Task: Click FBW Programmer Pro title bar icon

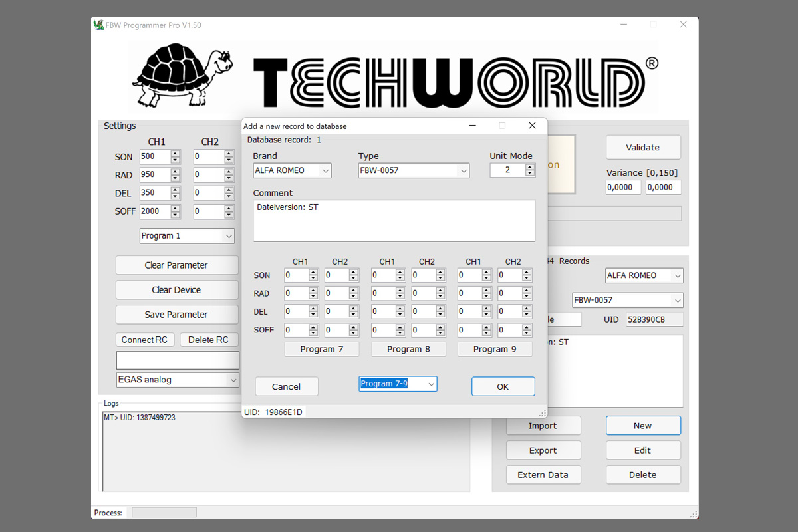Action: [98, 25]
